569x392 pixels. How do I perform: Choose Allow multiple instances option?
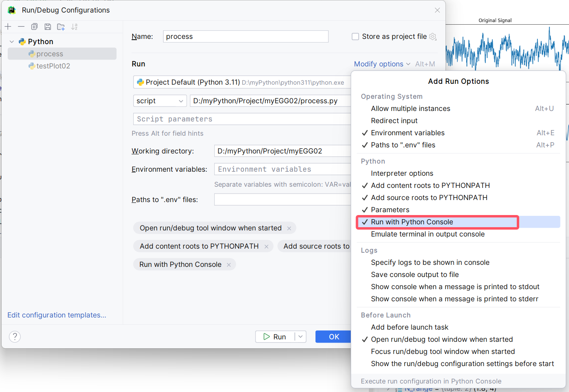coord(458,109)
